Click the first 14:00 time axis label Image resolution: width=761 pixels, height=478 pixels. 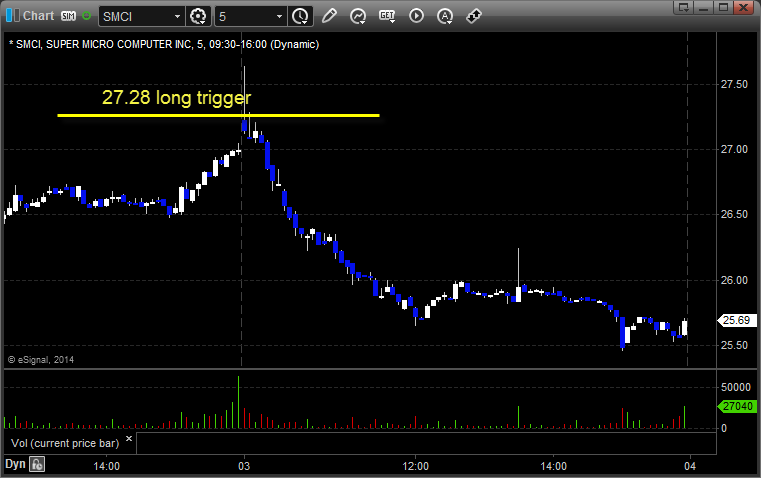coord(107,466)
